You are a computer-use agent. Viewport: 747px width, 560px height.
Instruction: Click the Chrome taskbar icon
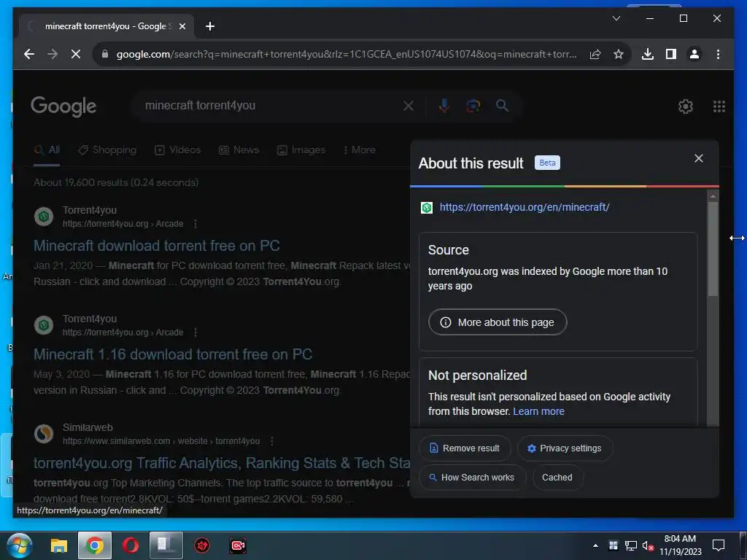coord(95,545)
